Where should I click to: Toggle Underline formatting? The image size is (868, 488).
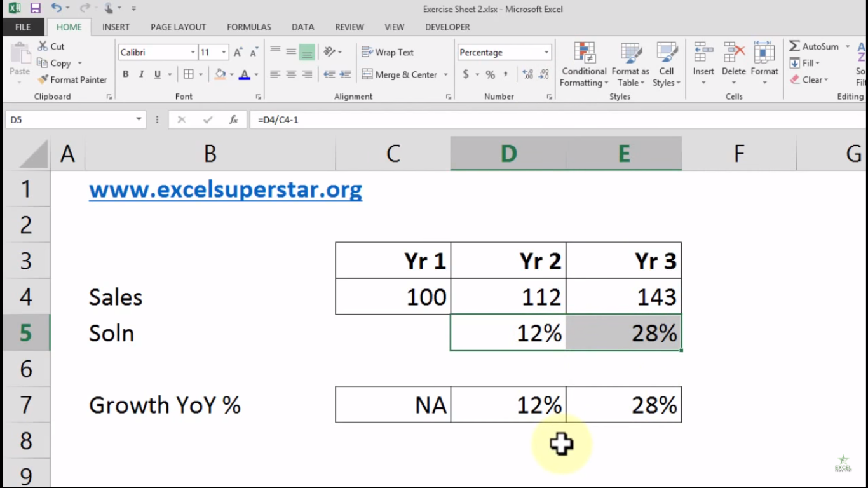coord(158,74)
